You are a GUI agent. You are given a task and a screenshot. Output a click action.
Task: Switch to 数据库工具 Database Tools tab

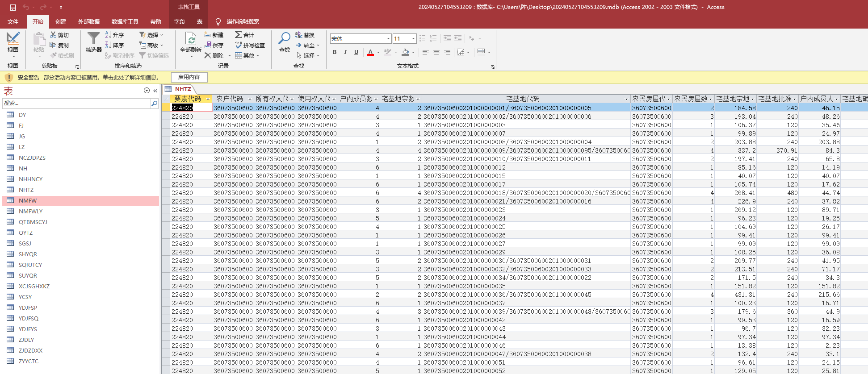point(125,21)
